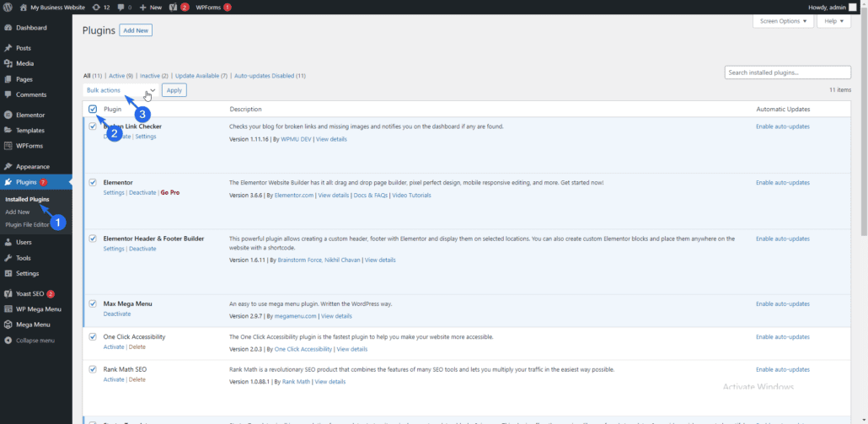Click the plus New icon in admin bar

(x=142, y=8)
